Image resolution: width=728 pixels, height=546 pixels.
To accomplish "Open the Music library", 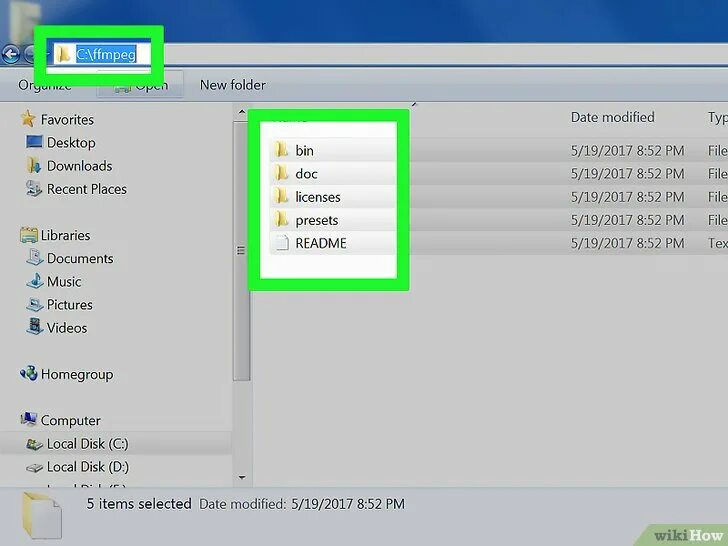I will click(x=64, y=282).
